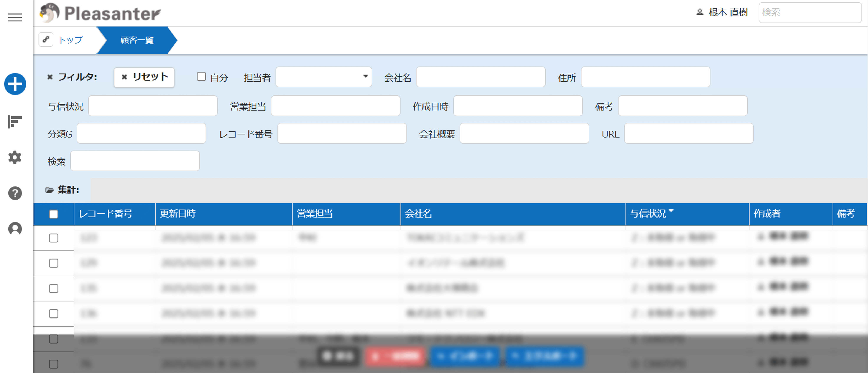
Task: Open the gear settings icon in sidebar
Action: pyautogui.click(x=15, y=157)
